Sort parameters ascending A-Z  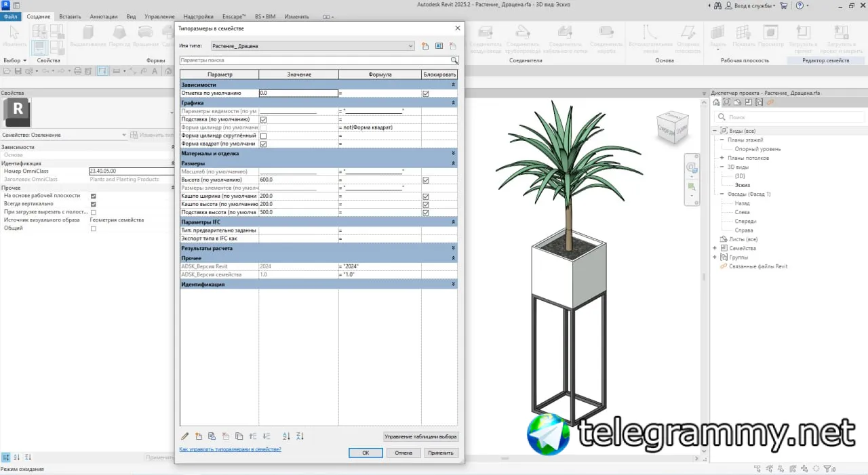pos(286,436)
